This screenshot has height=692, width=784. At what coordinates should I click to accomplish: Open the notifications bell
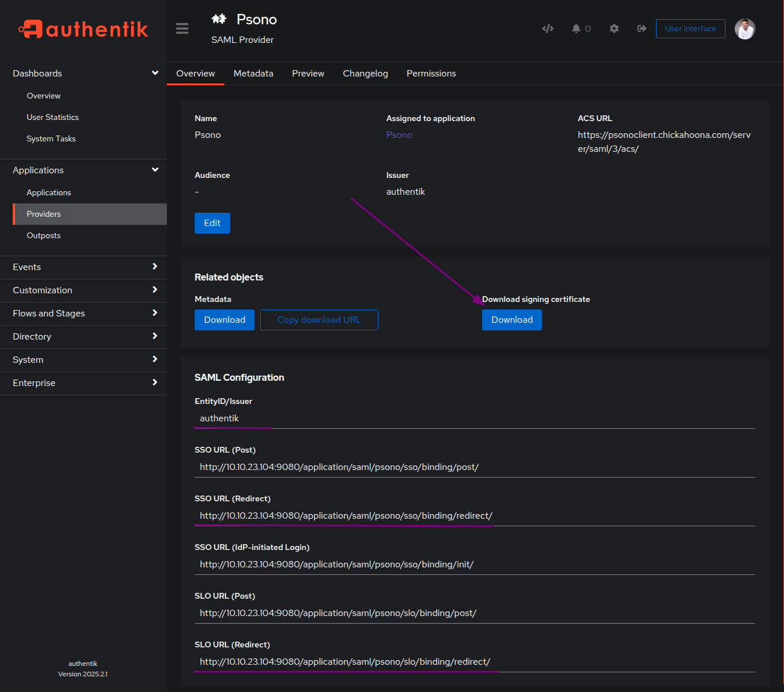(576, 28)
